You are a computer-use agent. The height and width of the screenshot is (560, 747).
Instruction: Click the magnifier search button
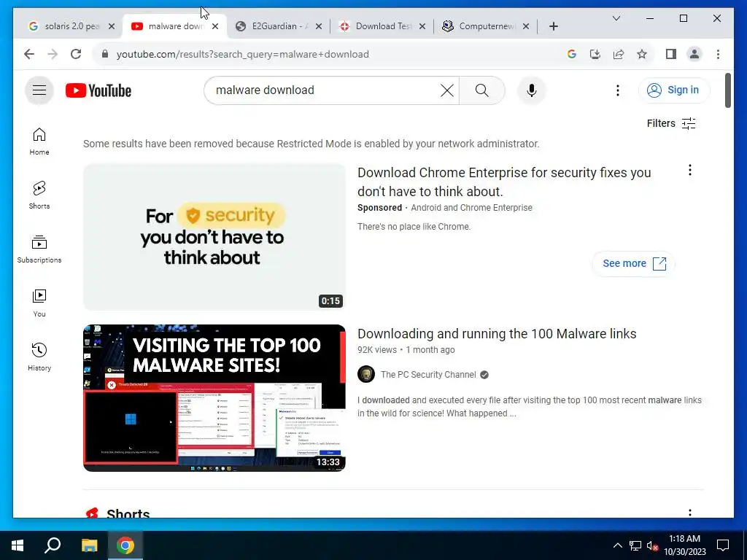pos(481,90)
